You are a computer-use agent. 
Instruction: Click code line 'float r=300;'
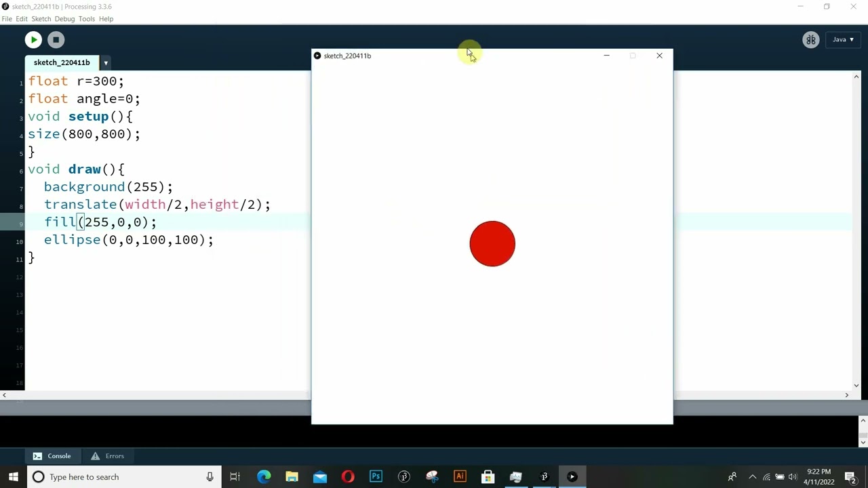(x=76, y=81)
